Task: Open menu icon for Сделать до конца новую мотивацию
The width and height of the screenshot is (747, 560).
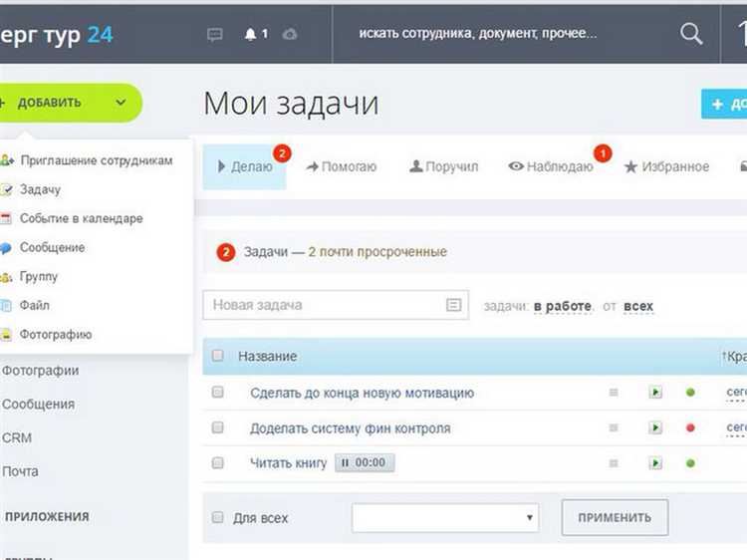Action: [x=614, y=393]
